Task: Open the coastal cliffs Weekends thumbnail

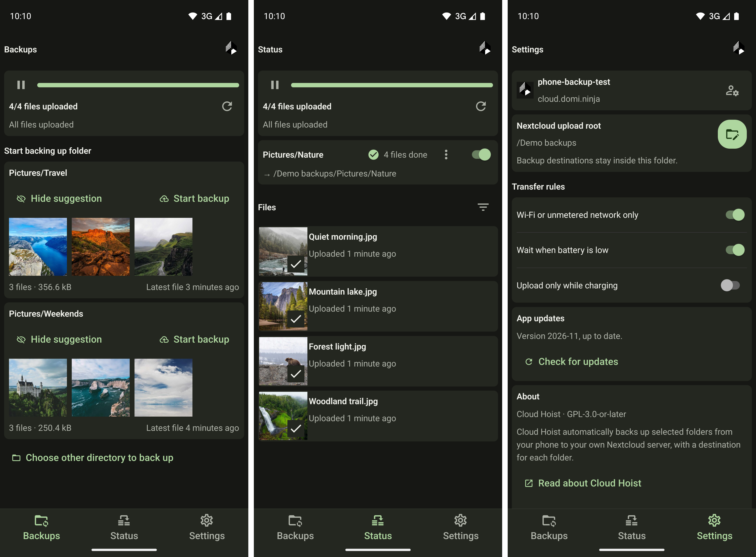Action: pyautogui.click(x=100, y=388)
